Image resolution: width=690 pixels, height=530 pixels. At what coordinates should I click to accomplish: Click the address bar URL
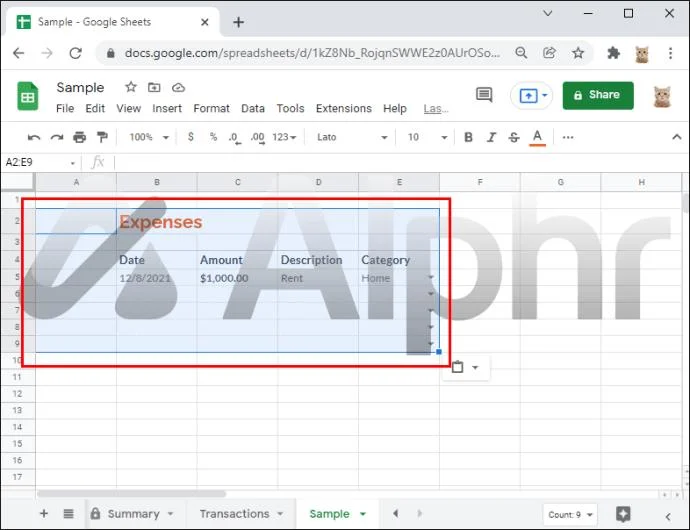312,53
